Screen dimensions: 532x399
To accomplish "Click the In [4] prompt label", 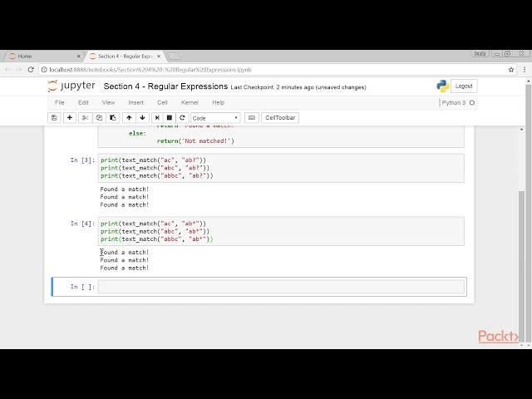I will (x=82, y=224).
